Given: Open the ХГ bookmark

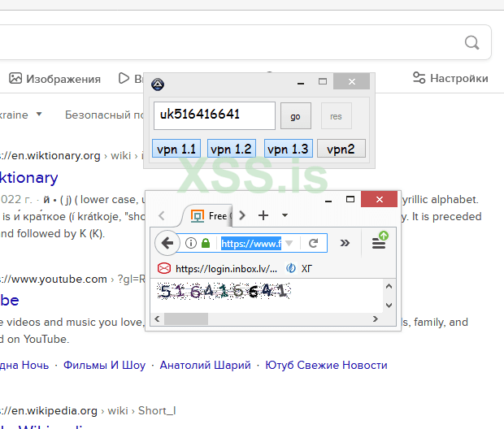Looking at the screenshot, I should 299,268.
